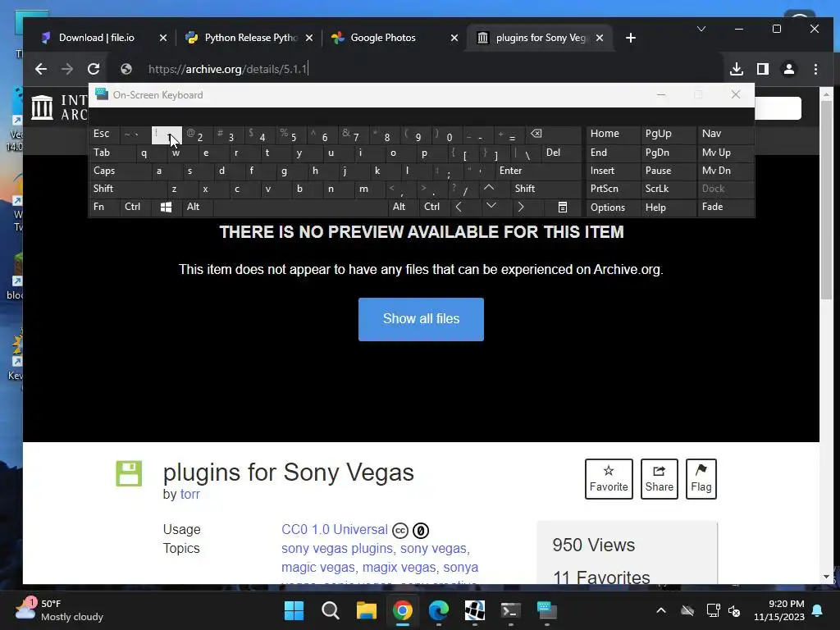The width and height of the screenshot is (840, 630).
Task: Open the uploader link torr
Action: 189,495
